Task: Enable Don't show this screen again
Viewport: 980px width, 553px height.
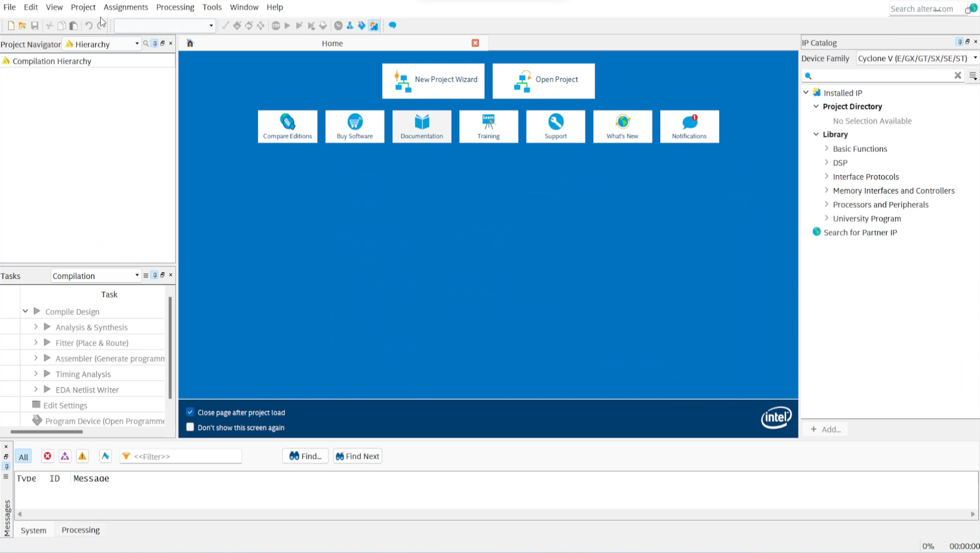Action: tap(190, 427)
